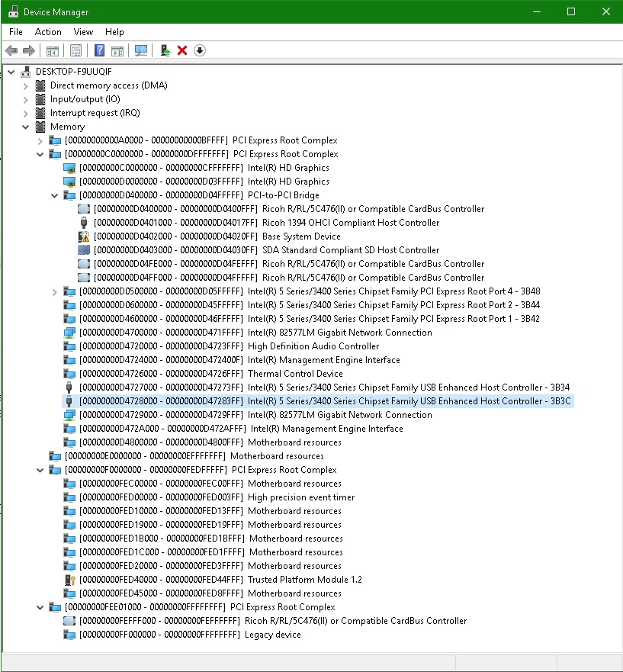The image size is (623, 672).
Task: Click the network icon of 82577LM at D4700000
Action: (69, 332)
